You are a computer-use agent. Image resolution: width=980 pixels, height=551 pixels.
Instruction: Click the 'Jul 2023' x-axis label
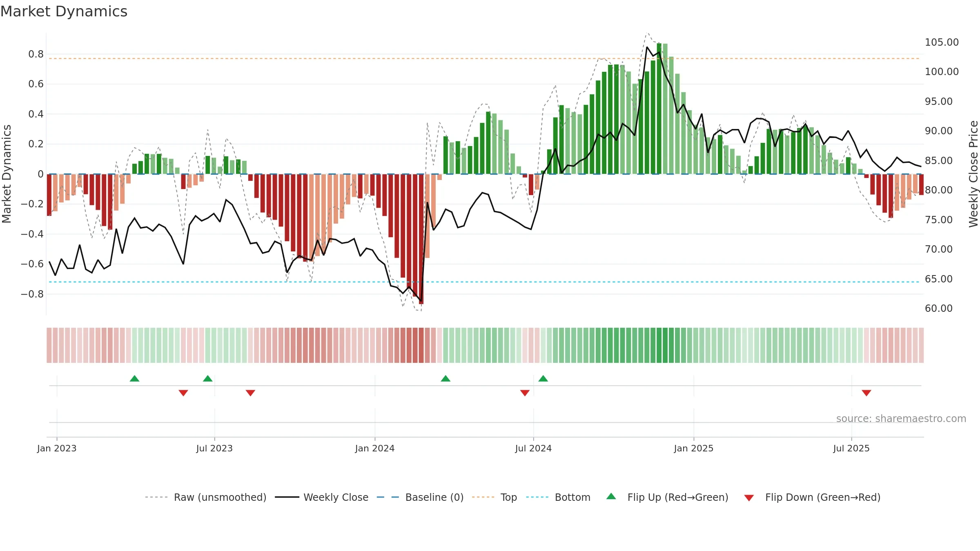(214, 448)
